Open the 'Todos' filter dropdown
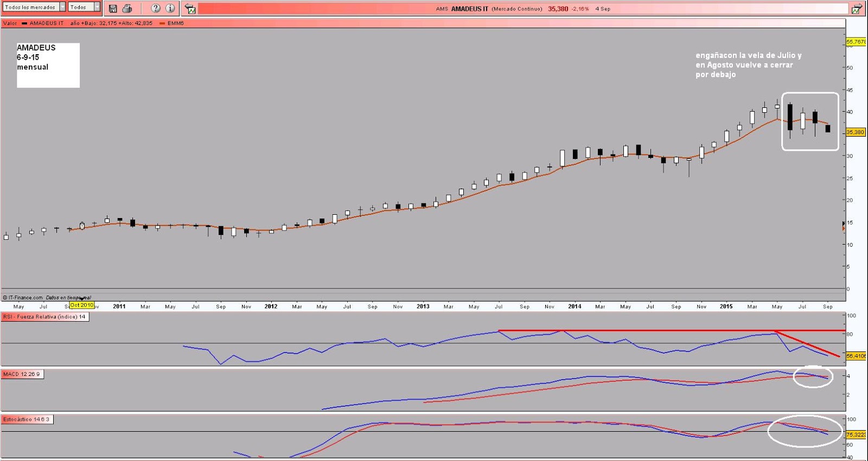Screen dimensions: 868x461 click(x=84, y=7)
